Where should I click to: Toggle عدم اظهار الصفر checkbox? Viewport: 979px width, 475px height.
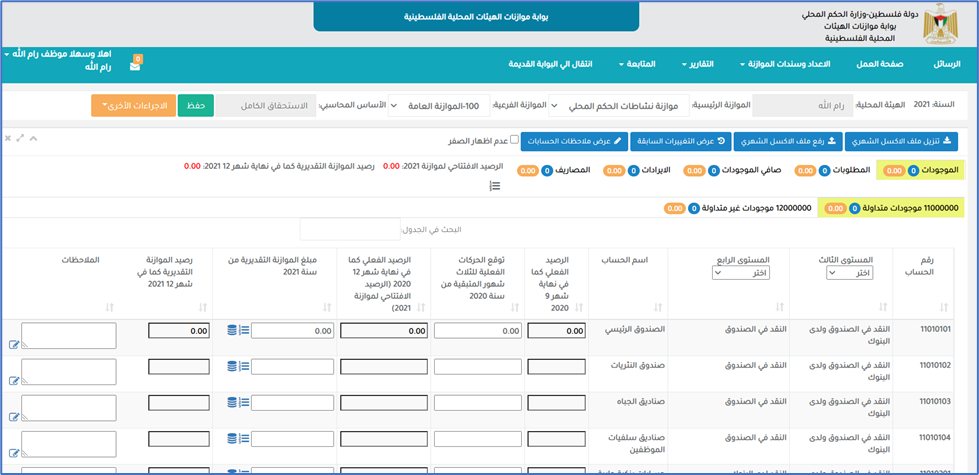pos(514,140)
